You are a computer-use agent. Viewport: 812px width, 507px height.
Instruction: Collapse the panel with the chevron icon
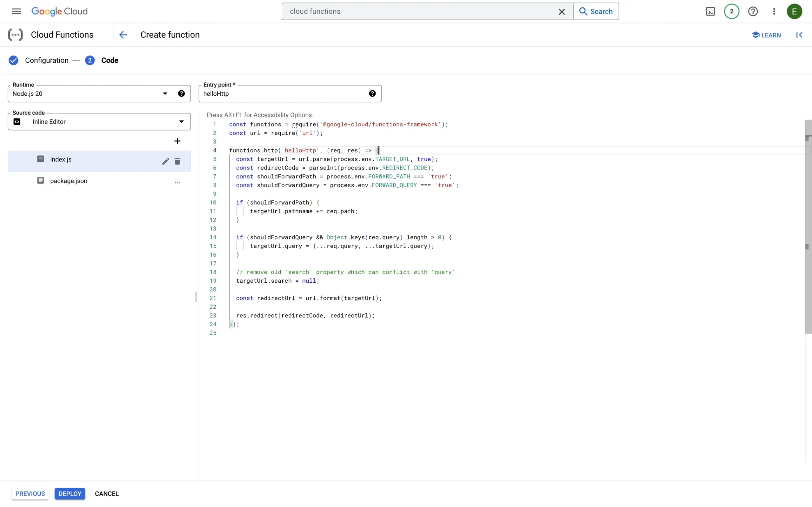(x=800, y=35)
